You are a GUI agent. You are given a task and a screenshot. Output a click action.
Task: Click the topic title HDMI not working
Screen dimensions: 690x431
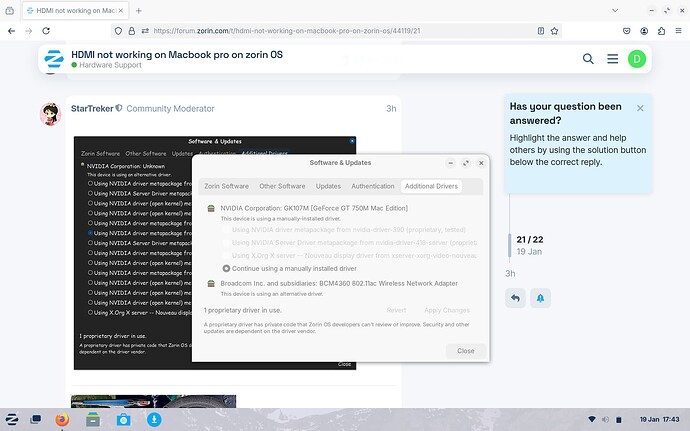click(x=177, y=55)
